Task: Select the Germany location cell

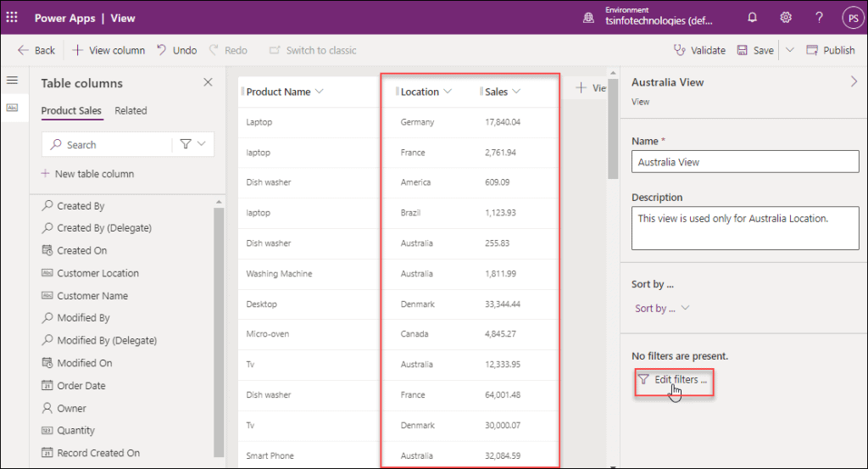Action: [417, 122]
